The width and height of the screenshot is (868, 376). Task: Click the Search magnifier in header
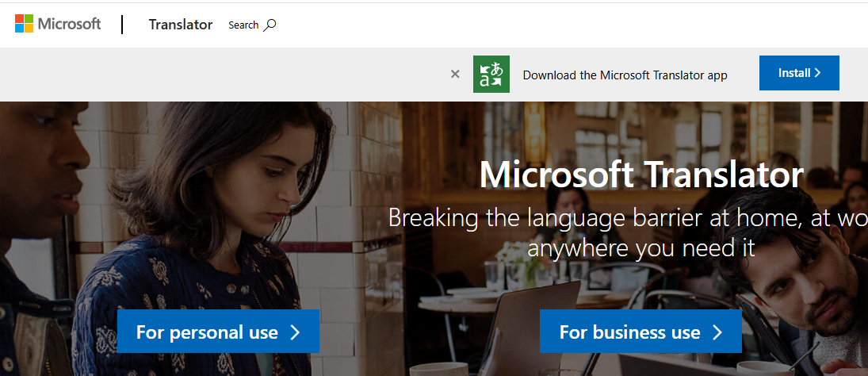point(270,25)
